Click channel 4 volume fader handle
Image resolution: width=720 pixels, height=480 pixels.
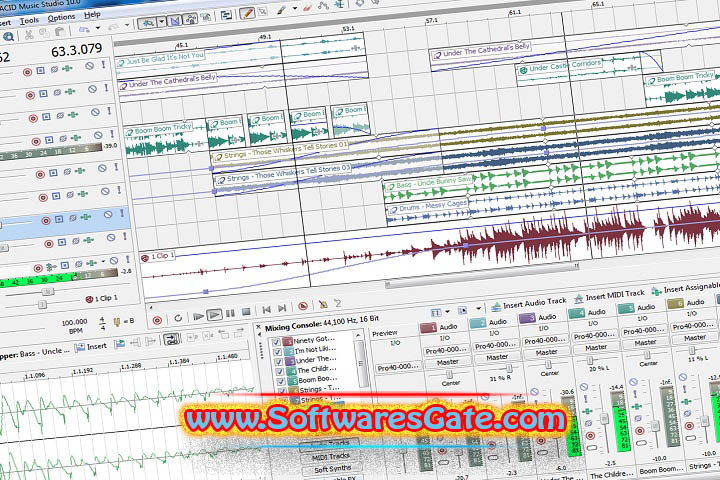[x=604, y=419]
